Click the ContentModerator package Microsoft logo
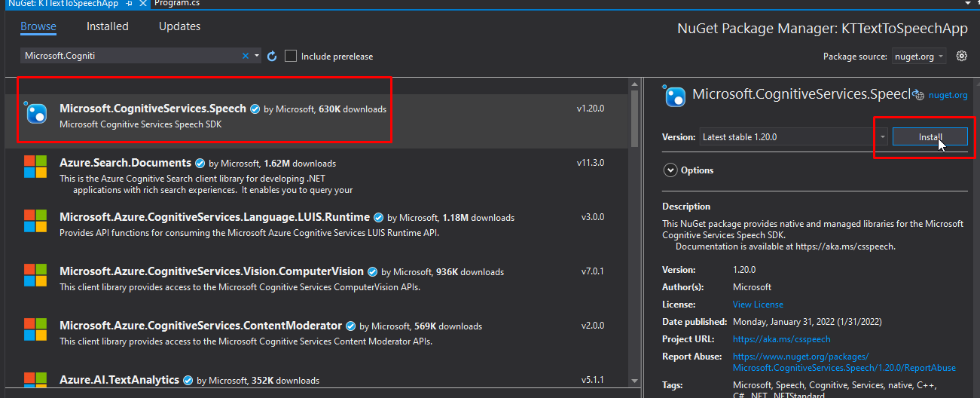 [x=35, y=329]
